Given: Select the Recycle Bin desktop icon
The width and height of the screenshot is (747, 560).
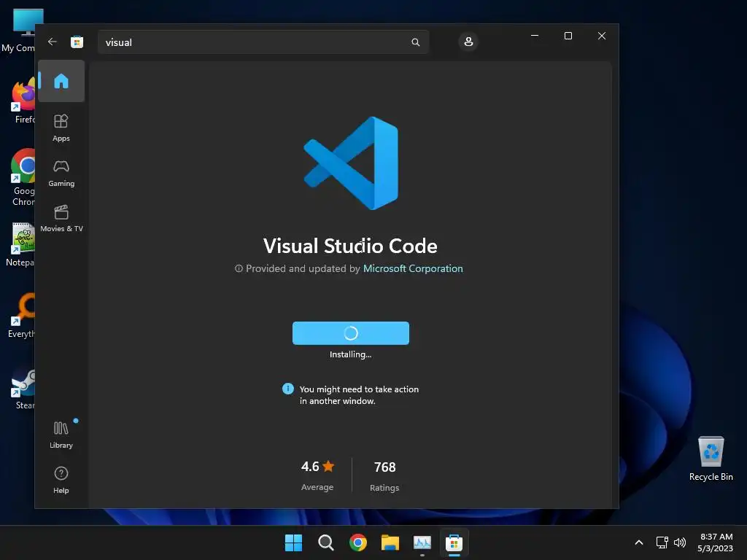Looking at the screenshot, I should [x=711, y=459].
